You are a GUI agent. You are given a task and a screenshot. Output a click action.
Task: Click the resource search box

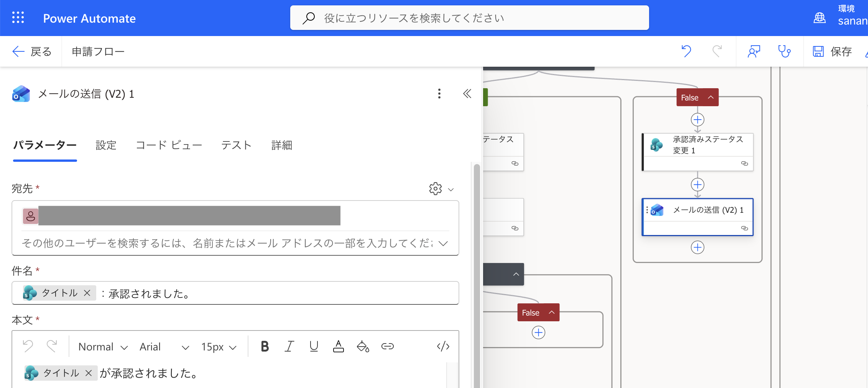[x=469, y=18]
